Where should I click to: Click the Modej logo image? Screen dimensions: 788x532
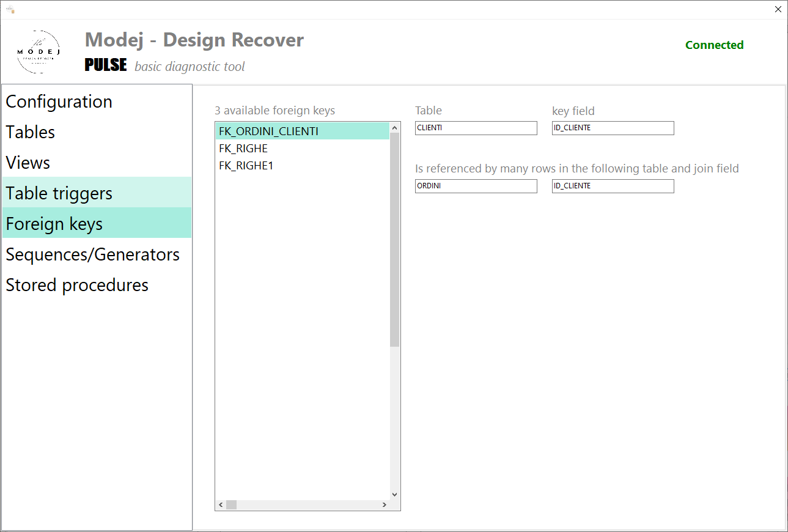(x=38, y=52)
